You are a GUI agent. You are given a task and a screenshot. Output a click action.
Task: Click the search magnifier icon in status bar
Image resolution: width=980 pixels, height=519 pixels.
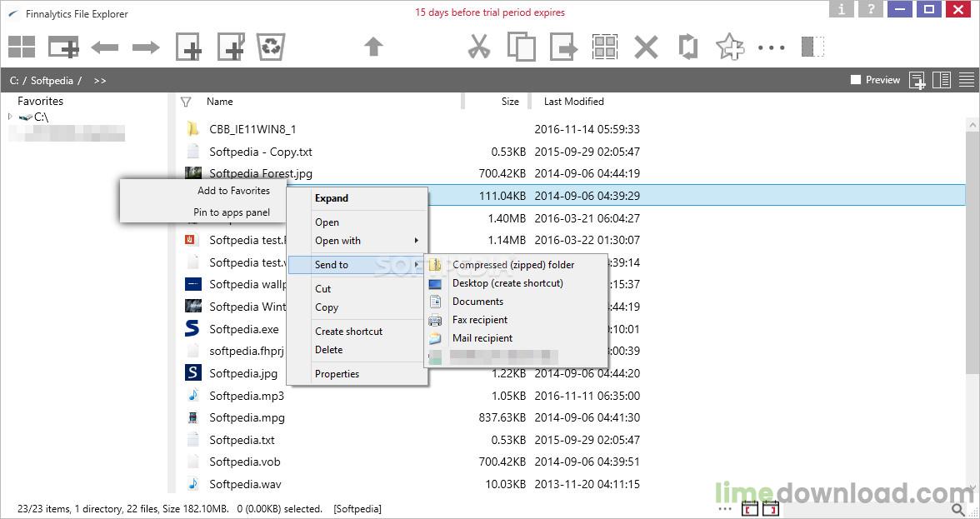[x=958, y=511]
